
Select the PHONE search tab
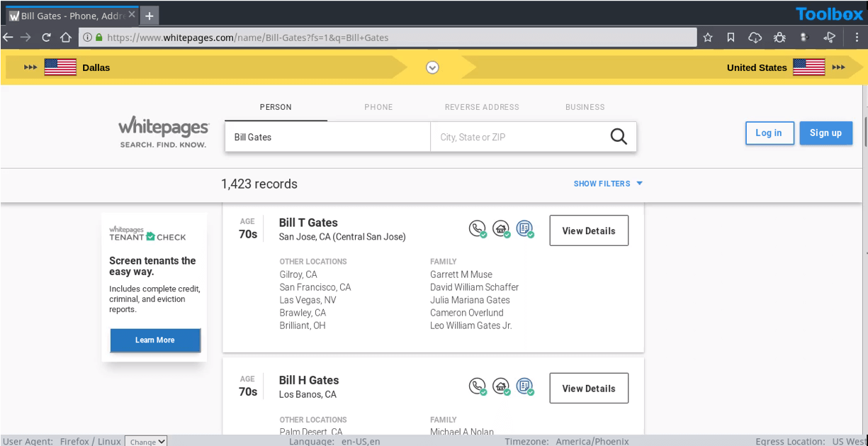[x=378, y=107]
